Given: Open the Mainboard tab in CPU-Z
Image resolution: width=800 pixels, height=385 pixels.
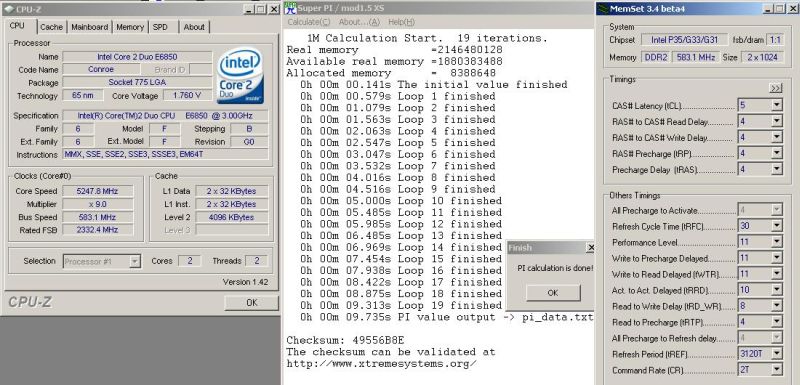Looking at the screenshot, I should tap(90, 27).
